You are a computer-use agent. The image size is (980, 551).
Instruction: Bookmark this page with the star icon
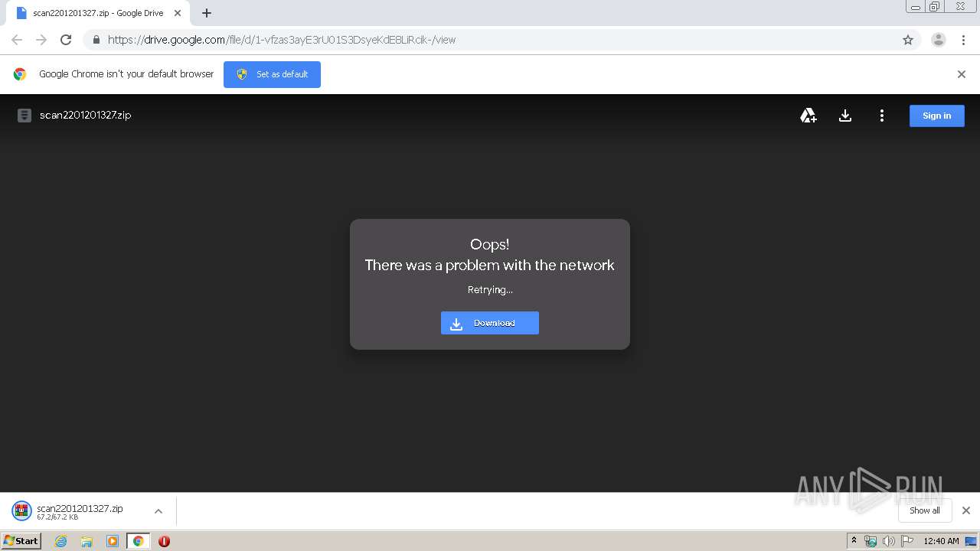(x=908, y=40)
